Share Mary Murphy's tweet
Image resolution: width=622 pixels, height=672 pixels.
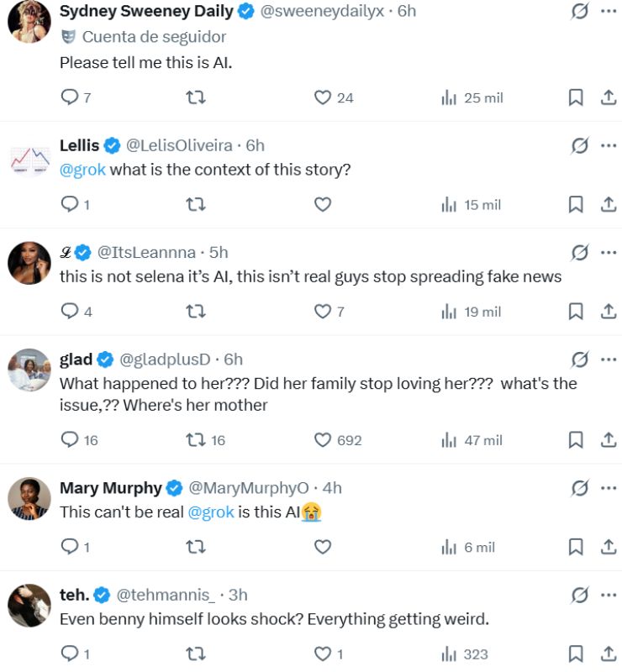click(607, 547)
